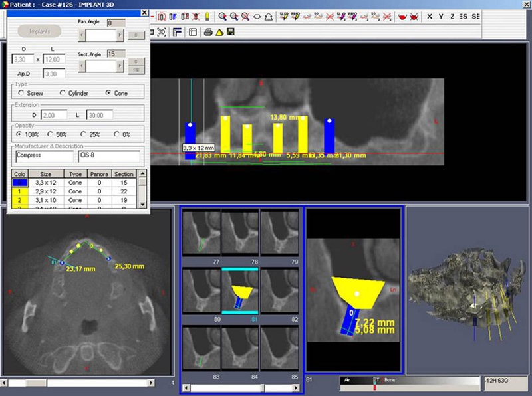Select the Z axis view button

pos(454,17)
